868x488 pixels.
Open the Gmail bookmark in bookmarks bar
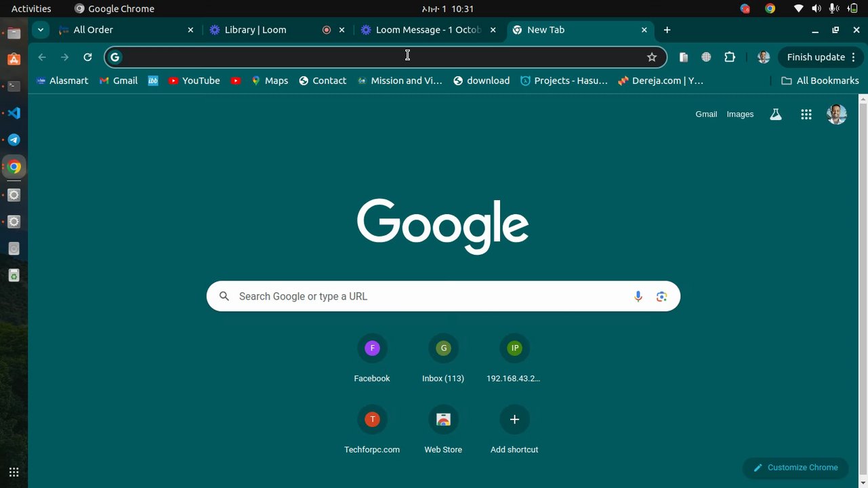(x=119, y=81)
